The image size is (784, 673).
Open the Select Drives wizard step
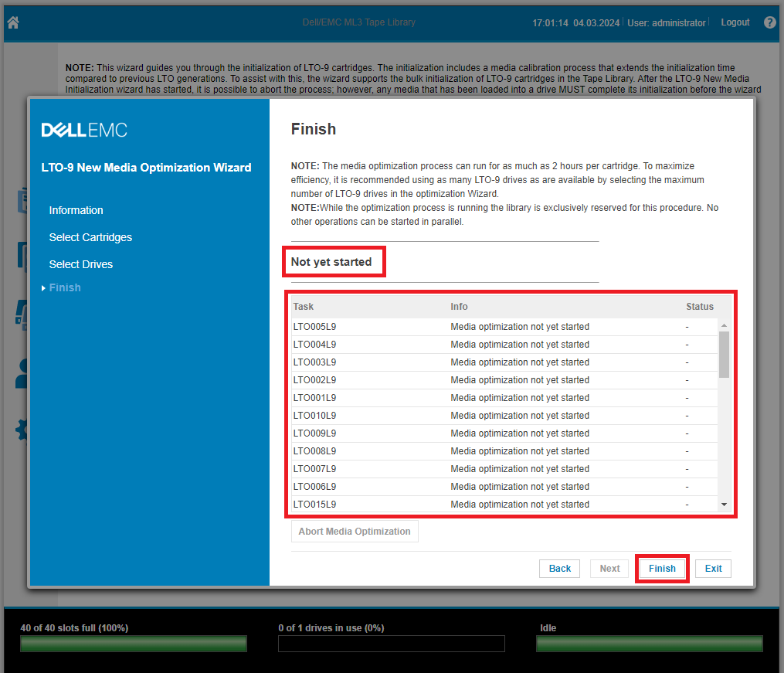[81, 264]
